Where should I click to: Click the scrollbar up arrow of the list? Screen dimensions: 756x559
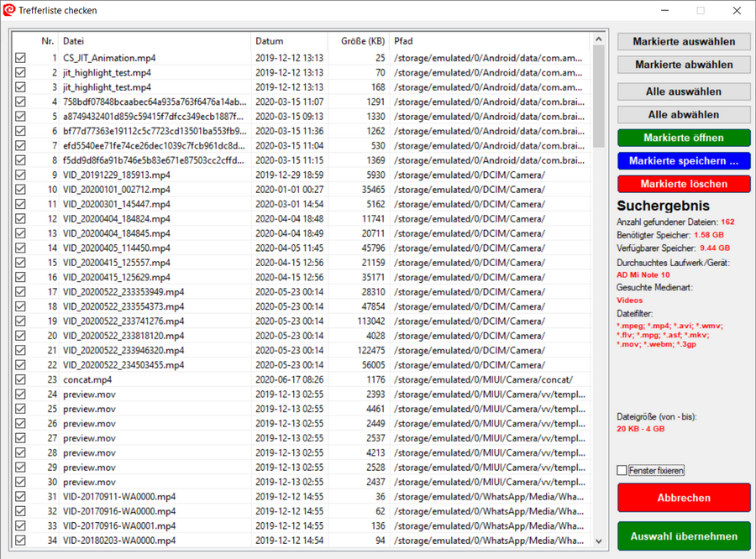point(599,39)
